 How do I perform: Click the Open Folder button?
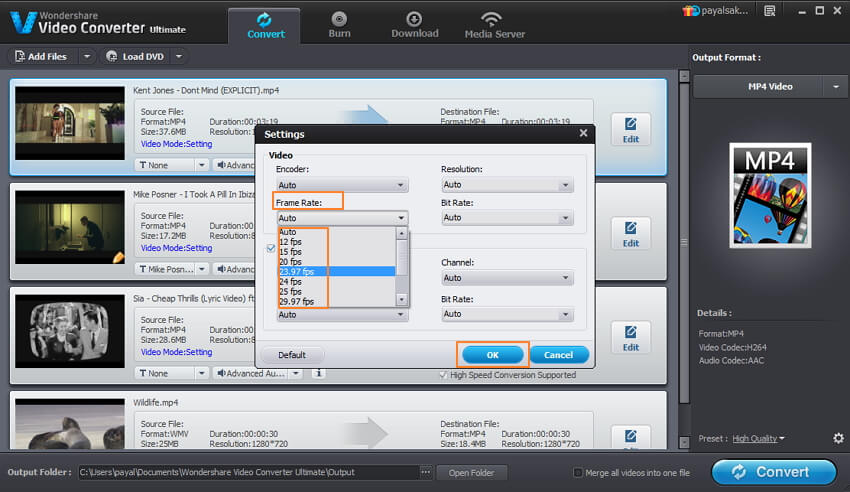[471, 473]
